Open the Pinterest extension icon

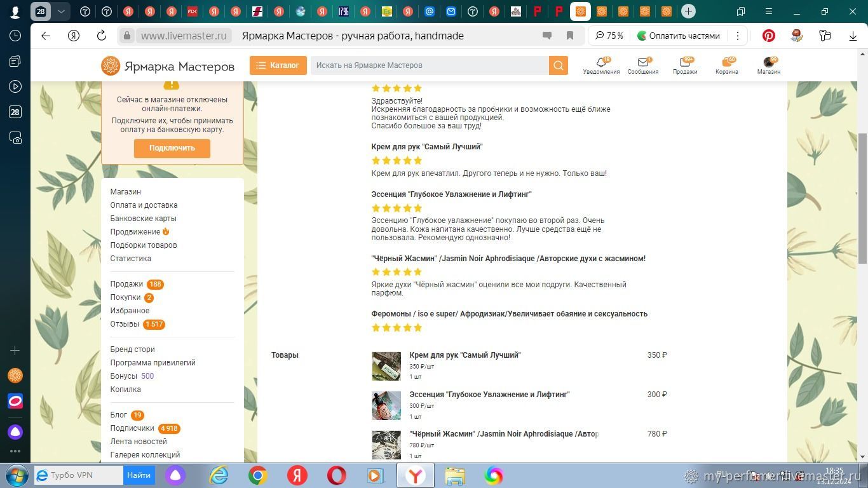pyautogui.click(x=769, y=36)
